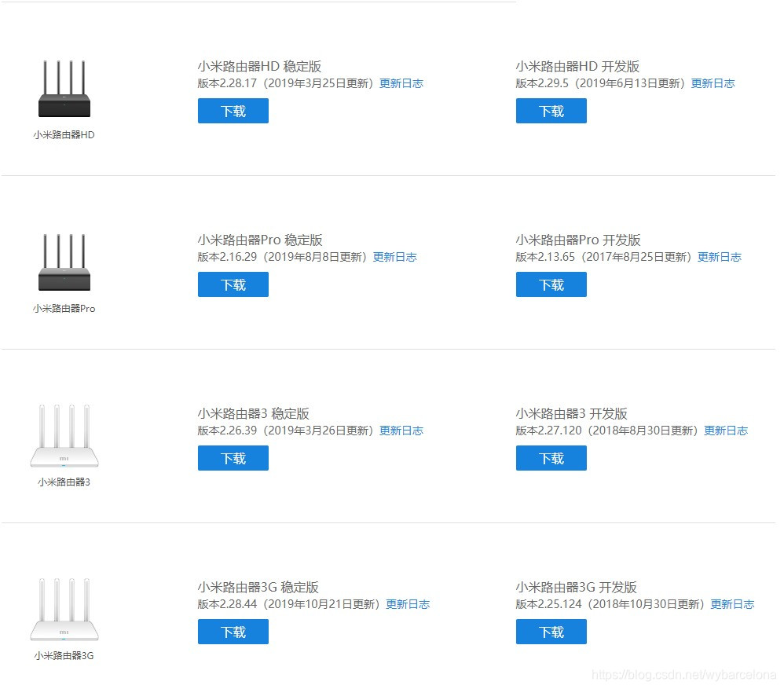
Task: Select the 小米路由器Pro caption under image
Action: (64, 309)
